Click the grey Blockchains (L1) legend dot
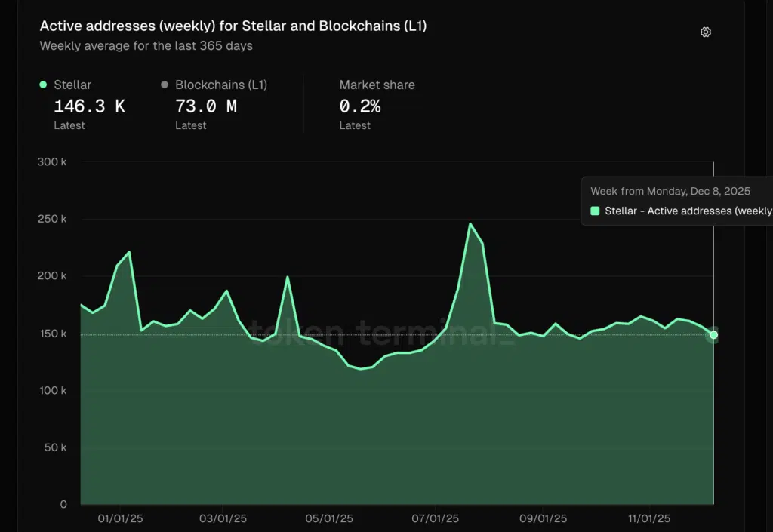773x532 pixels. pos(165,85)
